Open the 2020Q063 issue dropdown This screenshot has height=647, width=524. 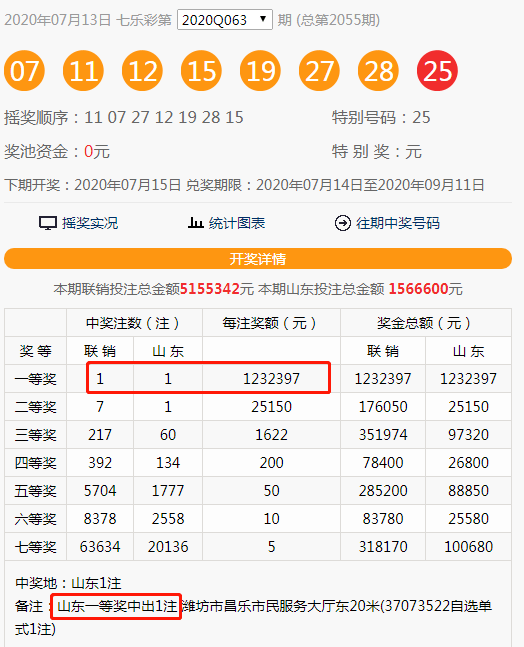224,20
